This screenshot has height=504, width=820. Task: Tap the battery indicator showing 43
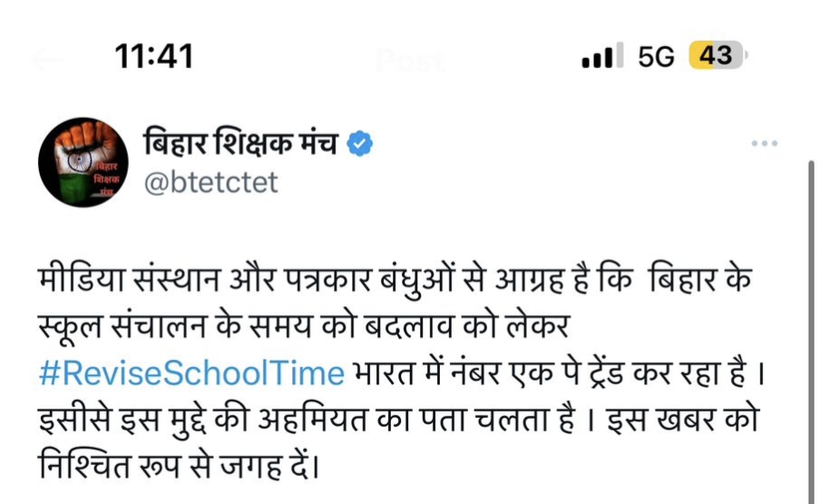point(716,56)
